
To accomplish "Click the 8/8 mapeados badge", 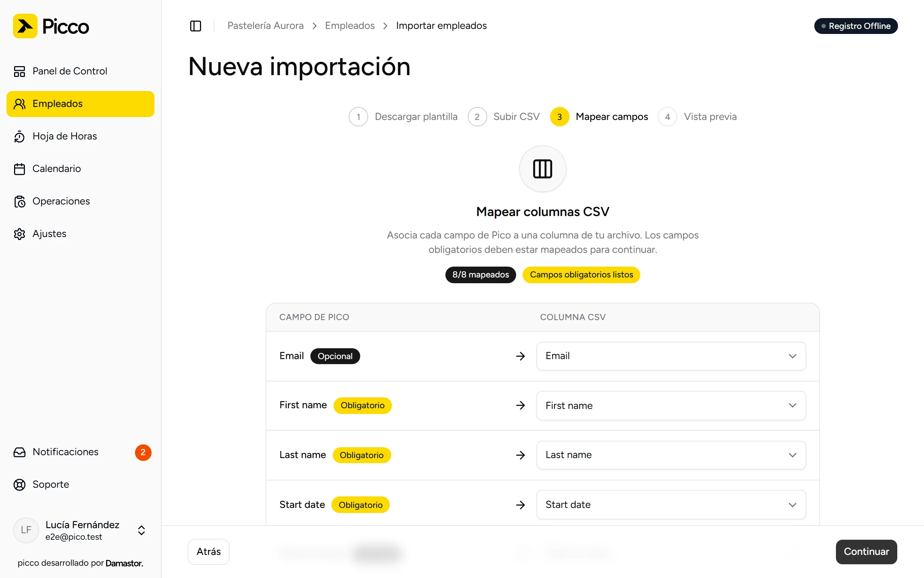I will click(480, 275).
